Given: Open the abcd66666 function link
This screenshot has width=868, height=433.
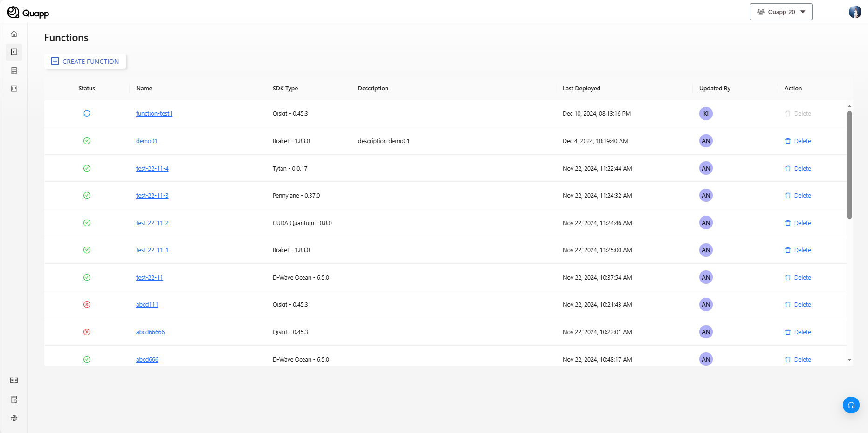Looking at the screenshot, I should click(x=150, y=332).
